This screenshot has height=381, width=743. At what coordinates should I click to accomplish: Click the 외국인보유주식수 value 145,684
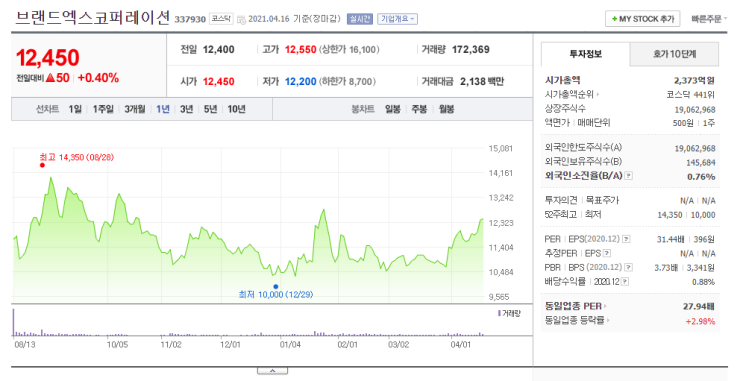point(700,163)
